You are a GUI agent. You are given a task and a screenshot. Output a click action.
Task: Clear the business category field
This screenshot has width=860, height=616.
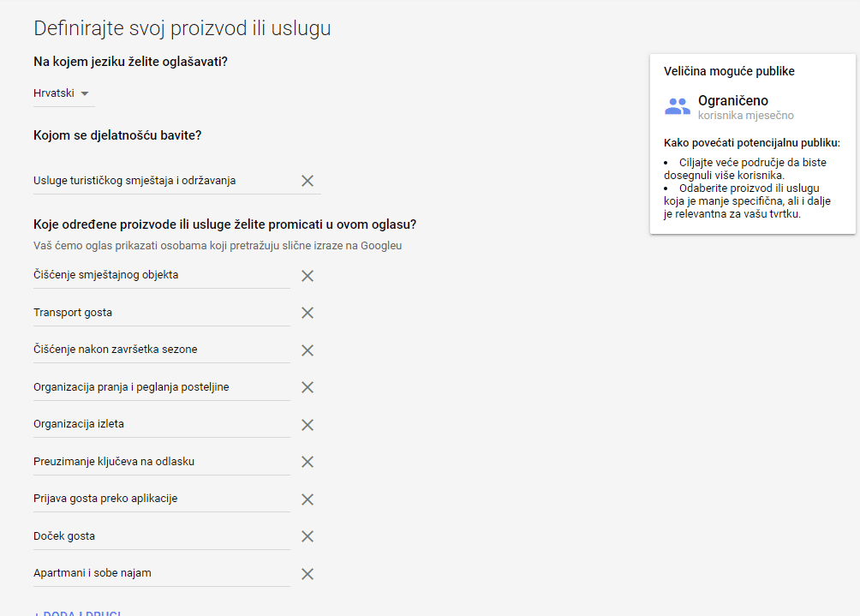pyautogui.click(x=308, y=181)
